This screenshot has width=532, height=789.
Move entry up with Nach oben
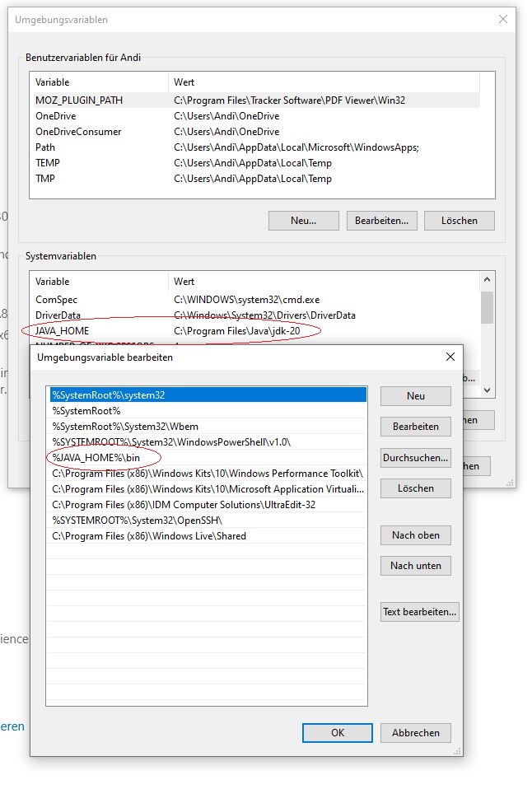tap(415, 535)
